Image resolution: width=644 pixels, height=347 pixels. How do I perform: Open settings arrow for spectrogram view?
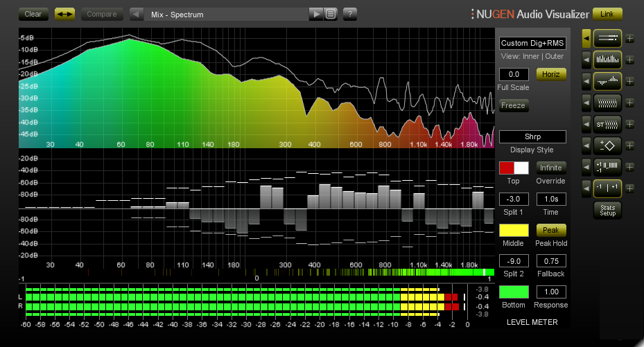(586, 103)
